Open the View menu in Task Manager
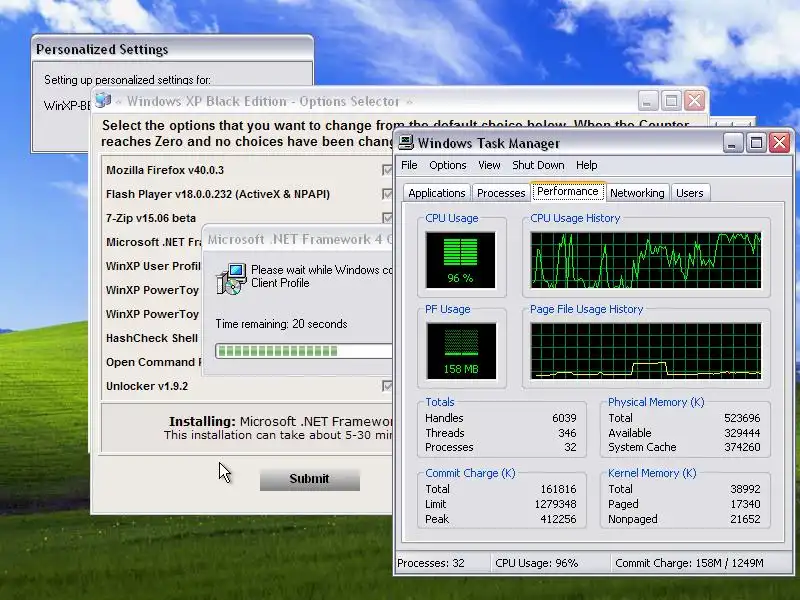Image resolution: width=800 pixels, height=600 pixels. click(x=489, y=165)
